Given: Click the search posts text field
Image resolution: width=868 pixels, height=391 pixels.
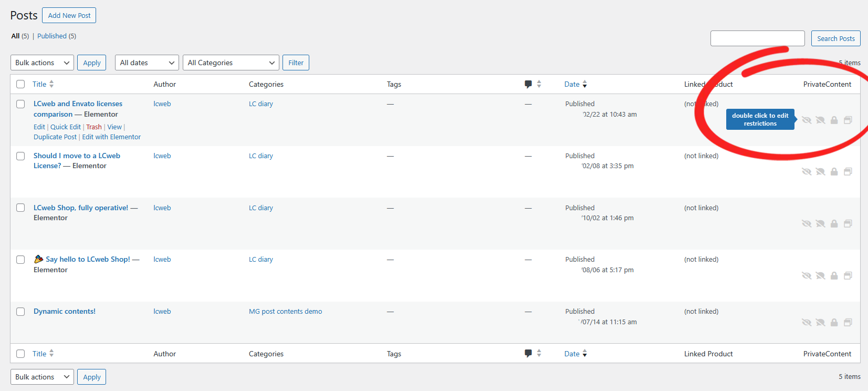Looking at the screenshot, I should (757, 38).
